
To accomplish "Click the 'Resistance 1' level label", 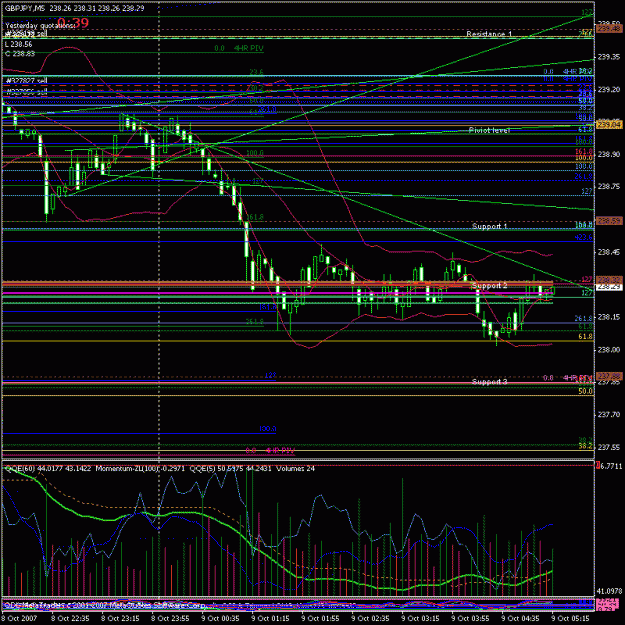I will coord(489,34).
